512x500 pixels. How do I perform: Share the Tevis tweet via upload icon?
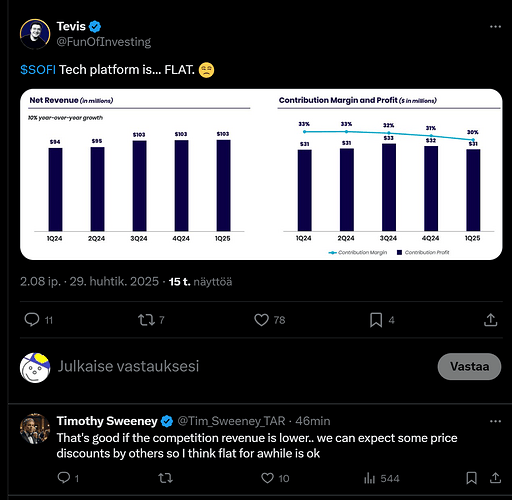click(x=490, y=320)
